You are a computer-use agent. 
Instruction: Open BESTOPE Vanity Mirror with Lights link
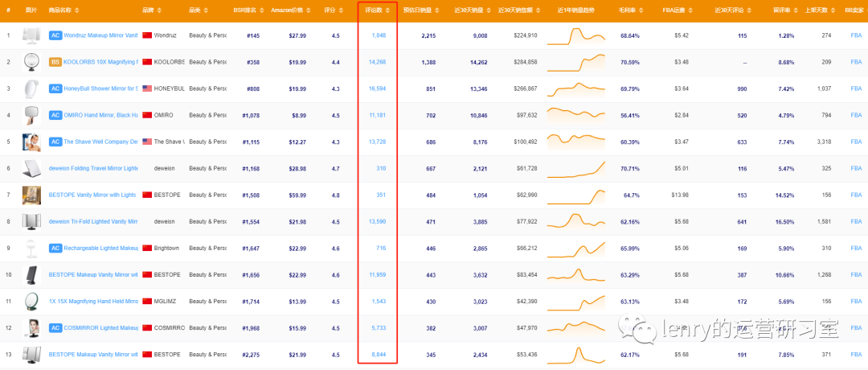[x=93, y=195]
